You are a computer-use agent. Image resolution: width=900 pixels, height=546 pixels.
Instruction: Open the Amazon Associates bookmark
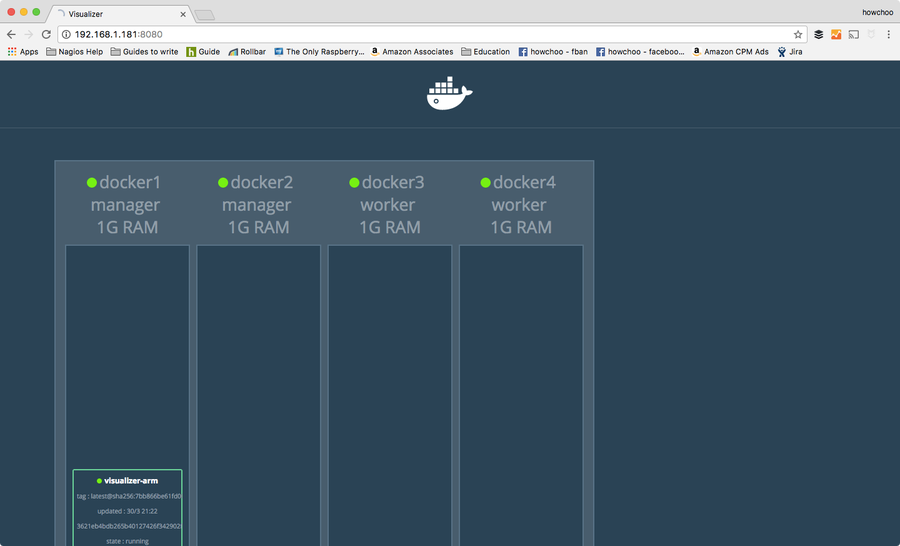pos(411,51)
